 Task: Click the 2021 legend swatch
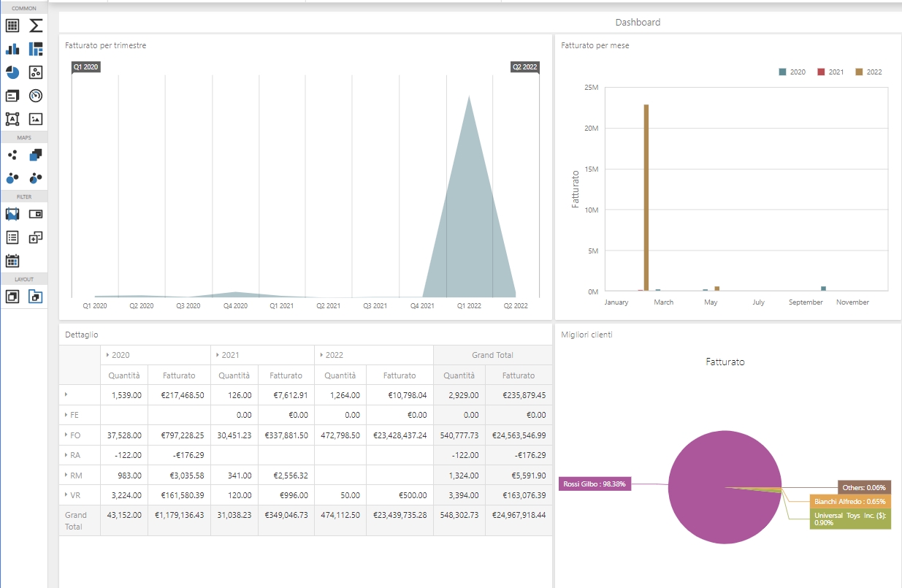tap(821, 72)
